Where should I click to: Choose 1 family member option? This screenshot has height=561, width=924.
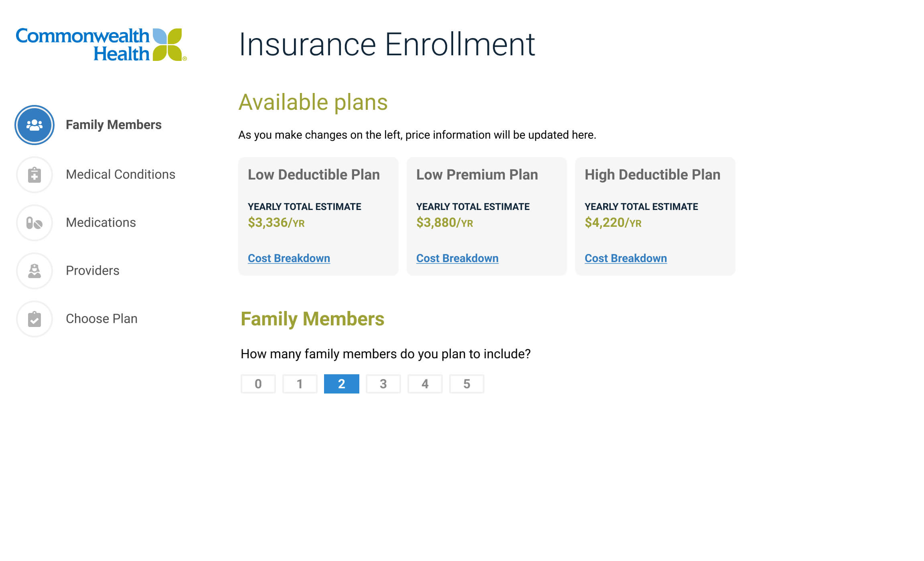tap(300, 384)
